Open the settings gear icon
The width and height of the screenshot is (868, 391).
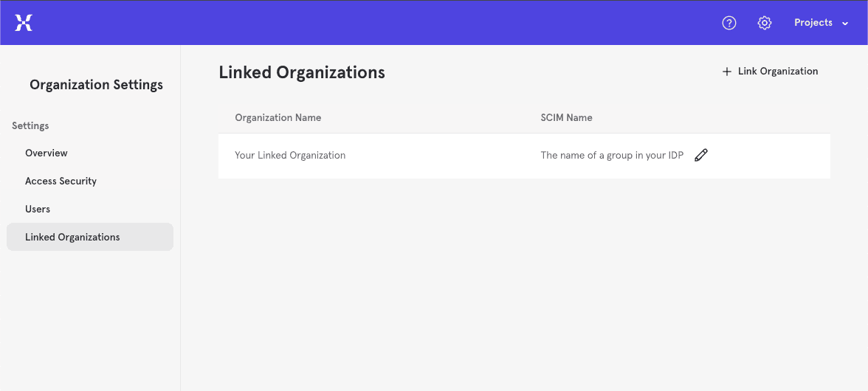pos(765,23)
